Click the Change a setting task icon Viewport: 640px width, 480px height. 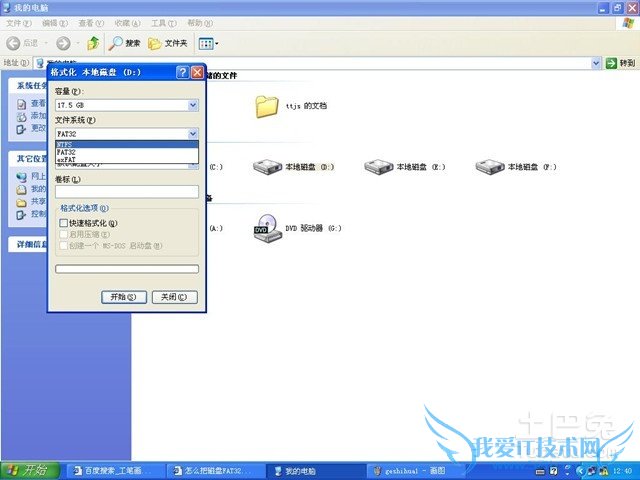[21, 129]
